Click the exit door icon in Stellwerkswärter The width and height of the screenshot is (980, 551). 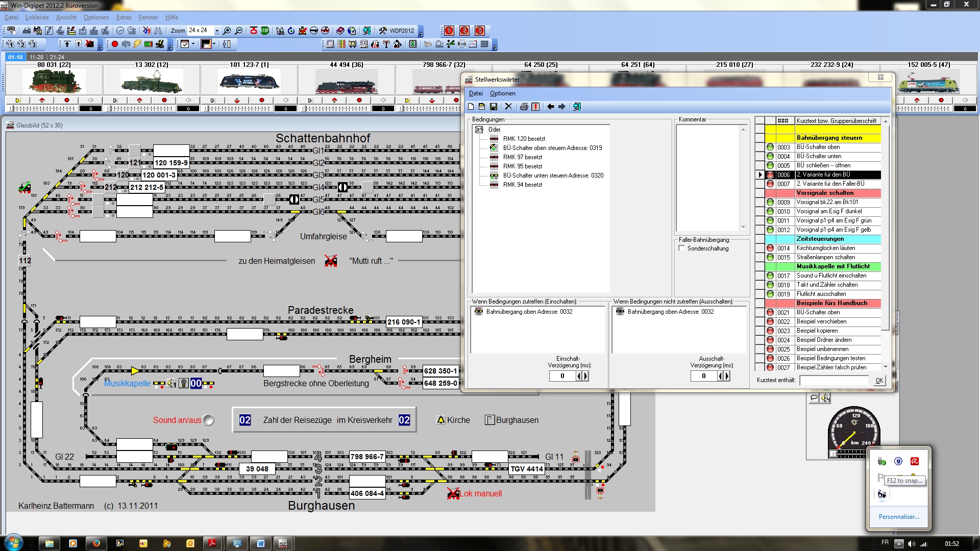tap(577, 107)
